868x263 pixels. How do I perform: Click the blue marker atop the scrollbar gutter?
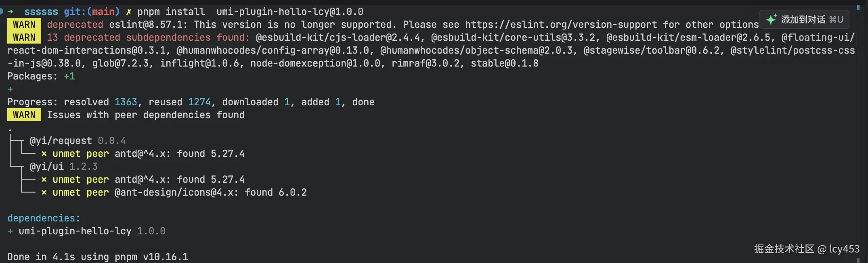(x=858, y=7)
